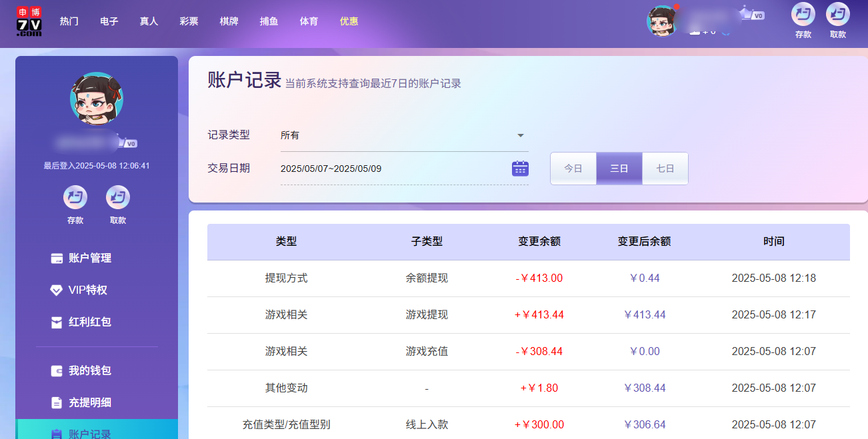The width and height of the screenshot is (868, 439).
Task: Click the sidebar 存款 deposit icon below avatar
Action: tap(75, 197)
